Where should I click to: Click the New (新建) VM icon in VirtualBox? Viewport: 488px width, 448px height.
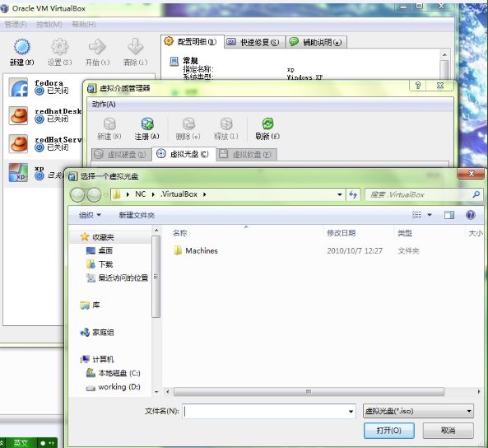click(x=21, y=47)
